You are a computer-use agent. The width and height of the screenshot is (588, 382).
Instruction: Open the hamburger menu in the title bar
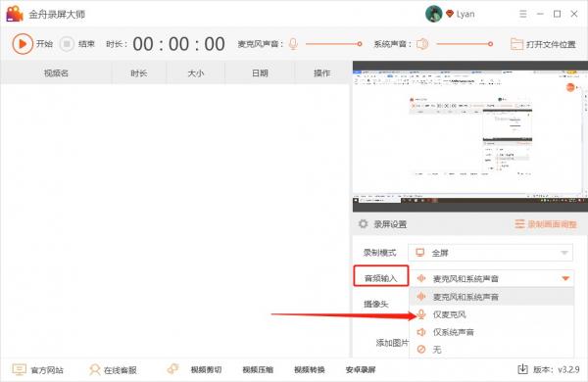pyautogui.click(x=522, y=14)
